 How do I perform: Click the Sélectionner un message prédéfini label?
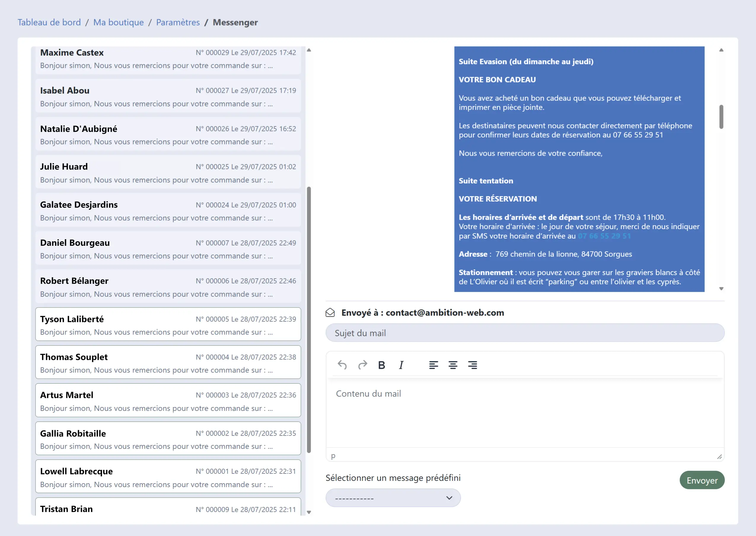coord(393,478)
